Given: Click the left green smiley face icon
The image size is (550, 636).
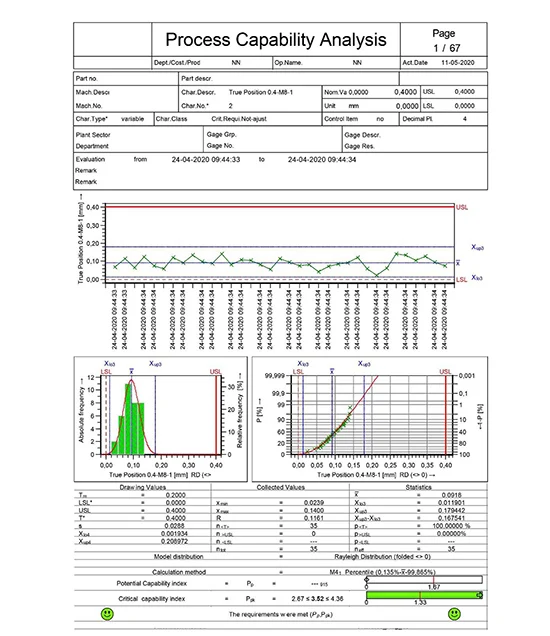Looking at the screenshot, I should click(x=107, y=614).
